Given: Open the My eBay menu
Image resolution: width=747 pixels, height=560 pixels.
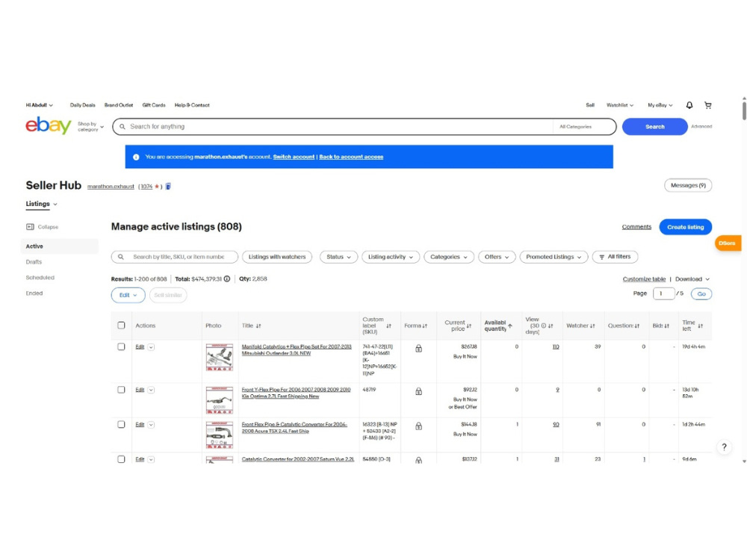Looking at the screenshot, I should click(x=660, y=105).
